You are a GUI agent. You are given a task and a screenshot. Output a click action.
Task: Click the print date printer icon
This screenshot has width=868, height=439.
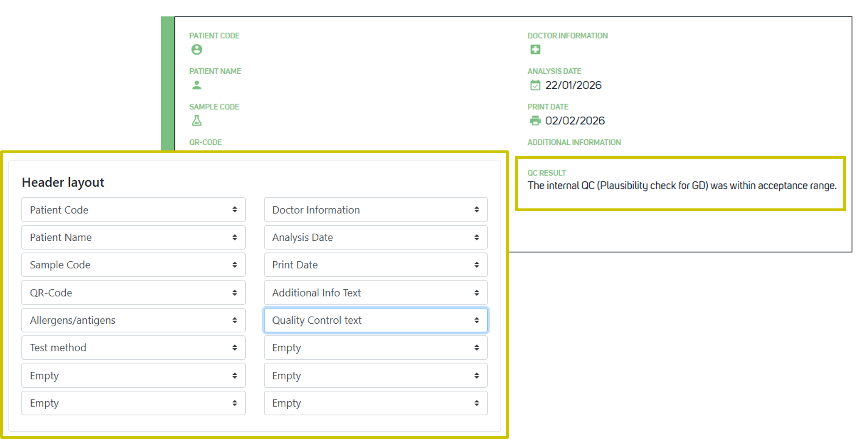coord(535,120)
